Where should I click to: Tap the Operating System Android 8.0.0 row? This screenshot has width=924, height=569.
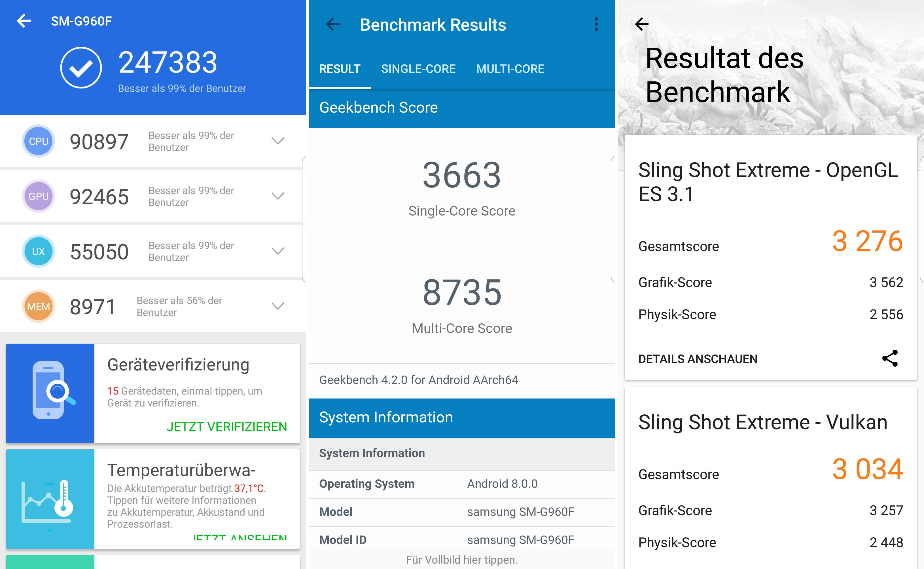[x=462, y=484]
